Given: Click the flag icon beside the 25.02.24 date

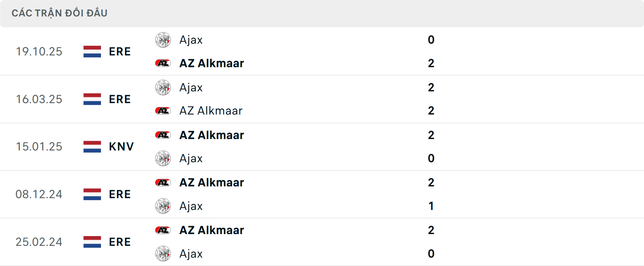Looking at the screenshot, I should coord(92,241).
